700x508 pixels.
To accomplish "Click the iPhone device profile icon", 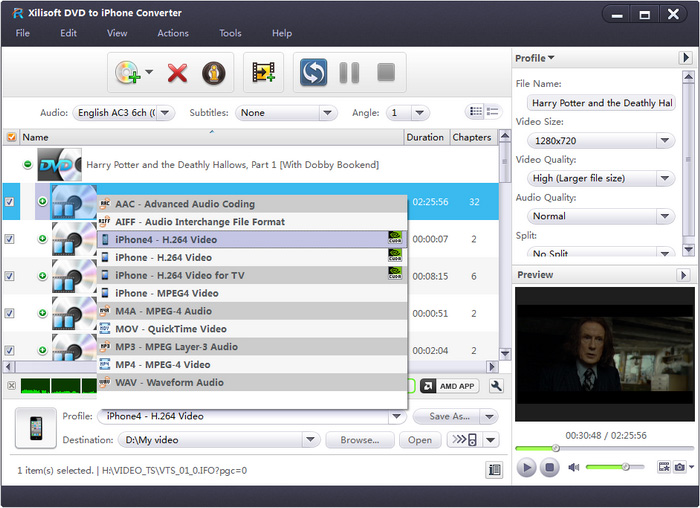I will [x=36, y=428].
